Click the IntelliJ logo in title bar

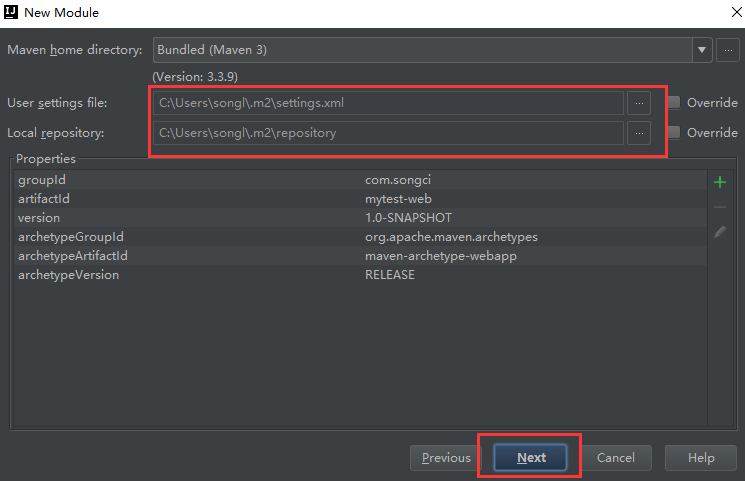10,12
